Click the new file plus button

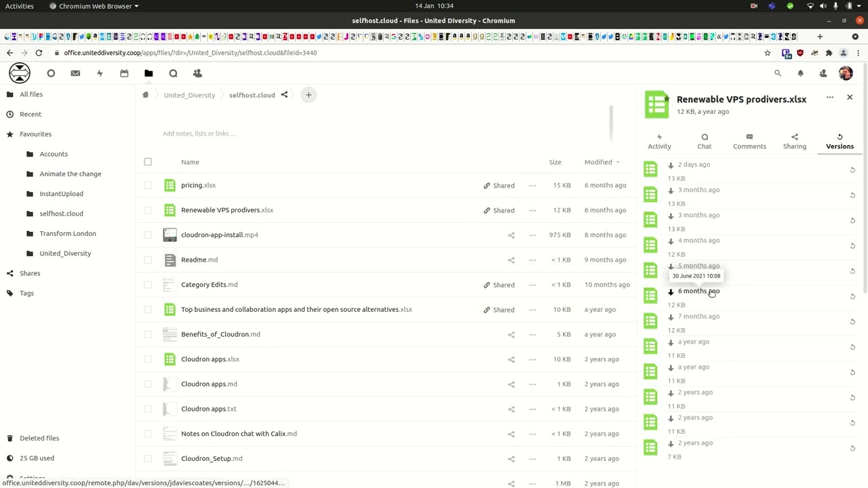[x=309, y=95]
